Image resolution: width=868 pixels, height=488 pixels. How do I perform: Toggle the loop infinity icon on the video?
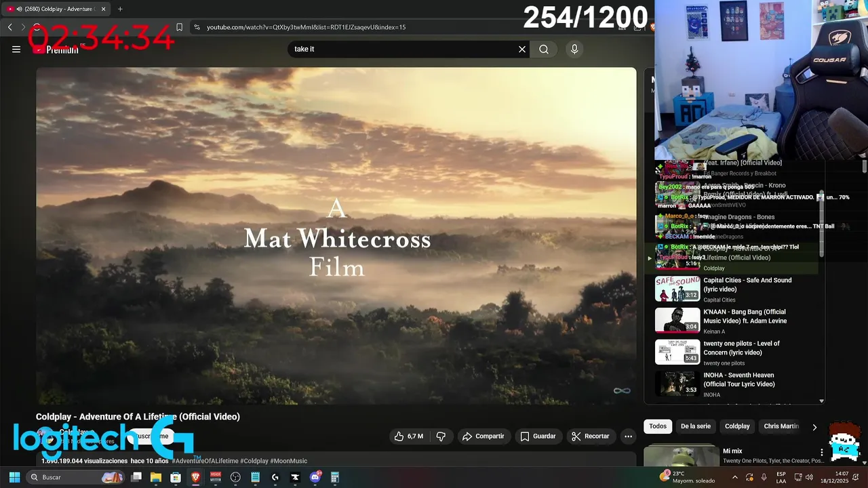[622, 390]
